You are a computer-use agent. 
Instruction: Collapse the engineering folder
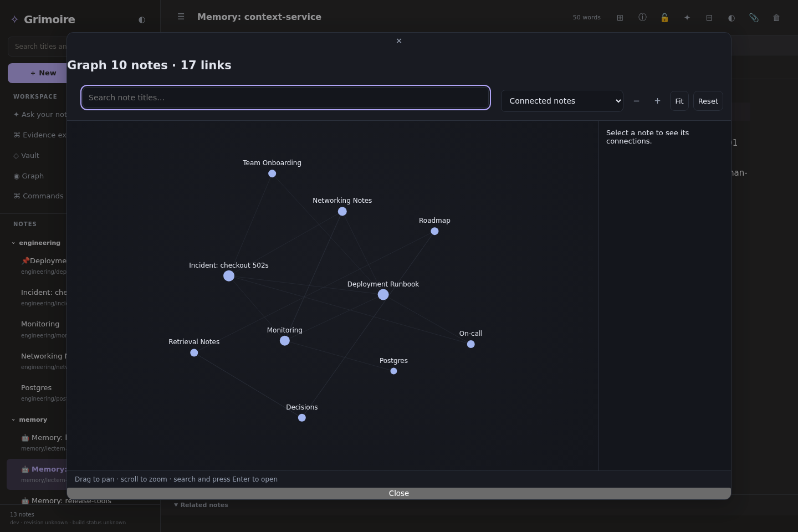pyautogui.click(x=36, y=243)
